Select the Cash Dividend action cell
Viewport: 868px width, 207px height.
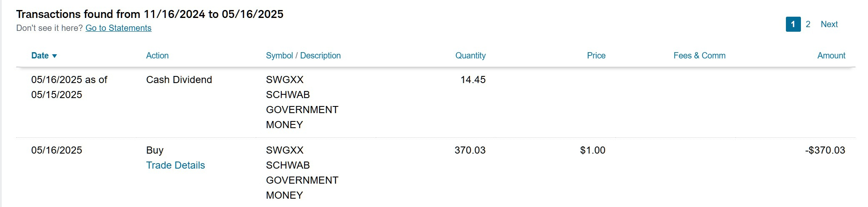click(x=179, y=80)
